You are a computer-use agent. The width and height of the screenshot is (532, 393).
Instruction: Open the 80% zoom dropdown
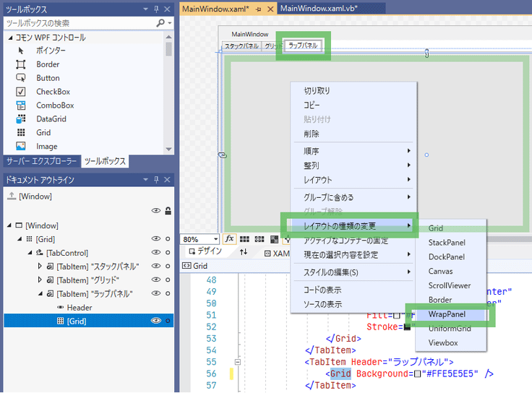215,239
